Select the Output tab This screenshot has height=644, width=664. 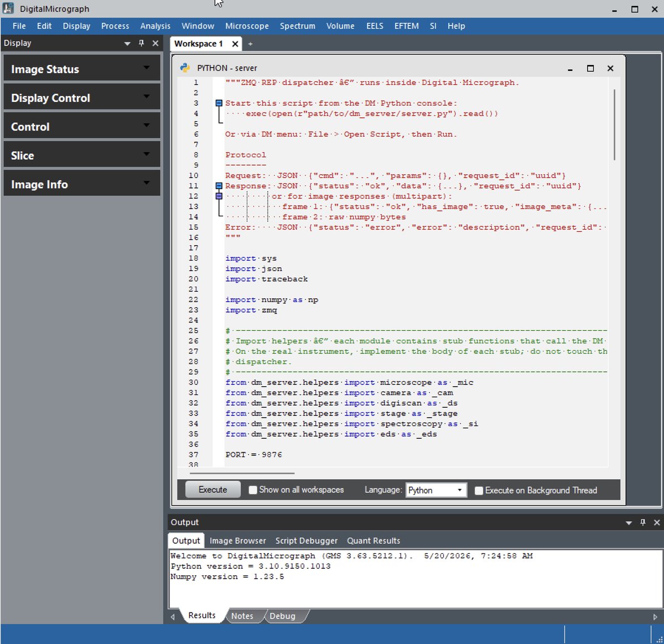(186, 541)
